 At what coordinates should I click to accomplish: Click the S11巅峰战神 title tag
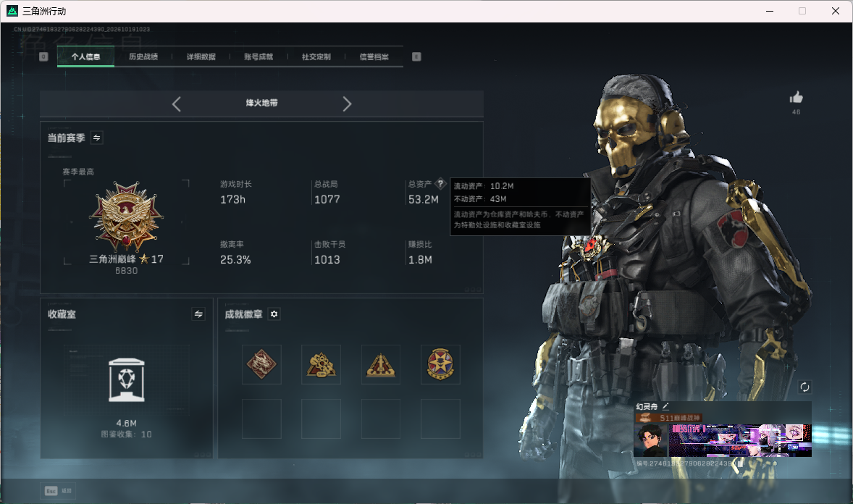click(669, 418)
